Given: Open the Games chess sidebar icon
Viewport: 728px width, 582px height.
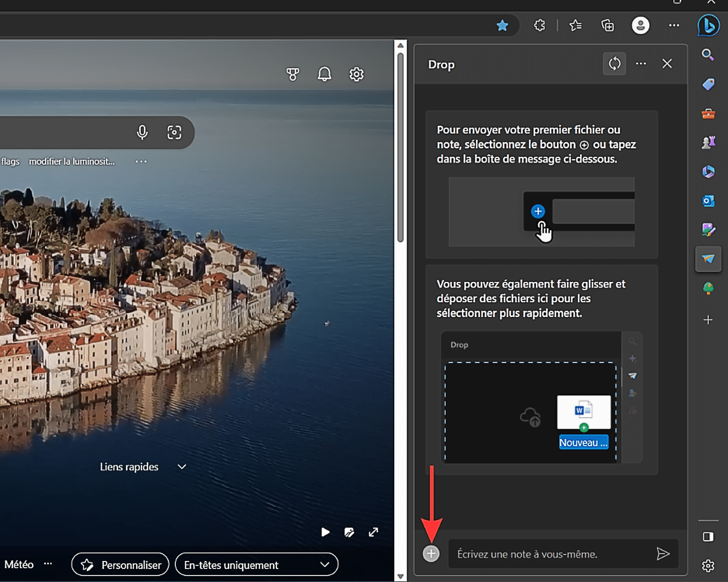Looking at the screenshot, I should tap(708, 142).
